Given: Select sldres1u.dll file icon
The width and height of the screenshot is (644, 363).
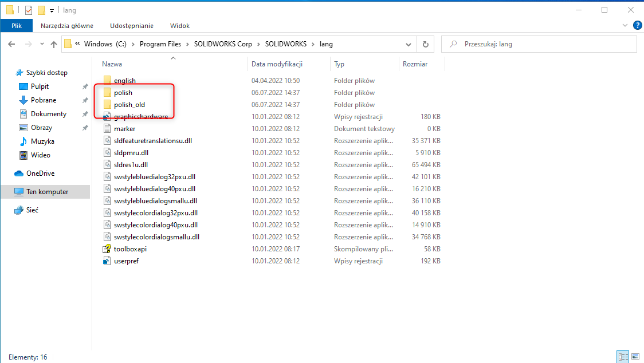Looking at the screenshot, I should [107, 165].
